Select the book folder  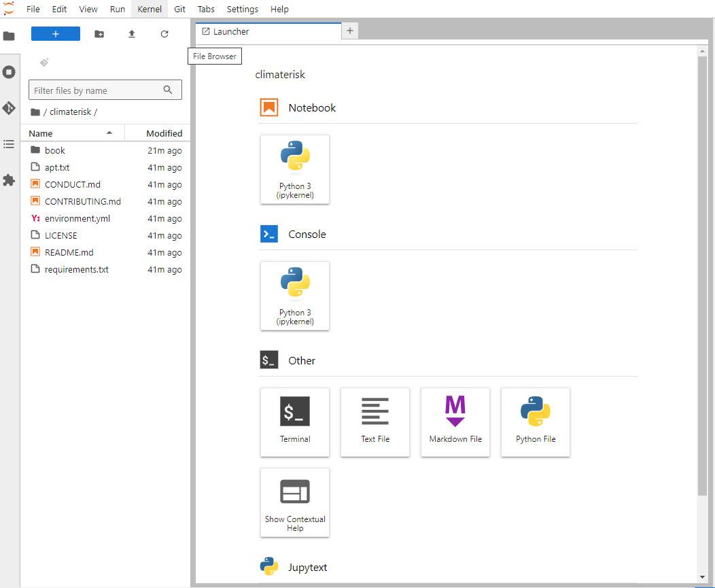(x=105, y=150)
